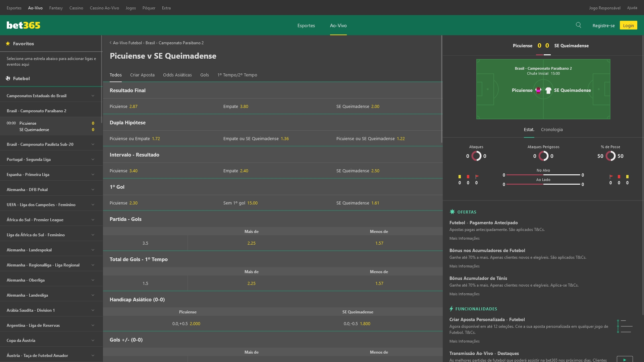Select Menos de 1.5 at 1.57 1º Tempo
Viewport: 644px width, 362px height.
[379, 284]
